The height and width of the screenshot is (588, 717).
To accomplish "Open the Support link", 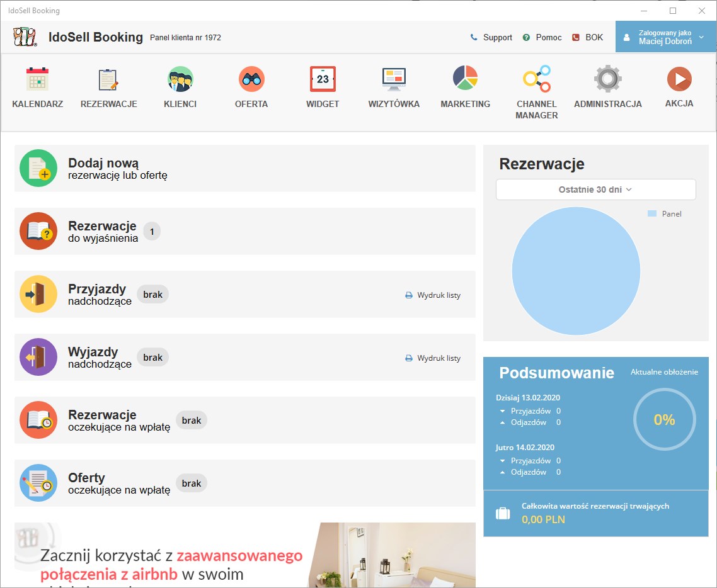I will [x=498, y=38].
